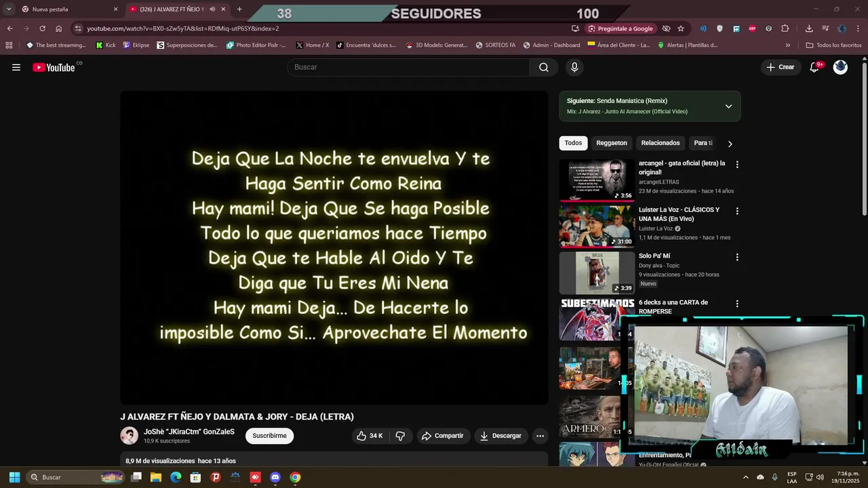868x488 pixels.
Task: Select the Todos filter chip
Action: click(573, 143)
